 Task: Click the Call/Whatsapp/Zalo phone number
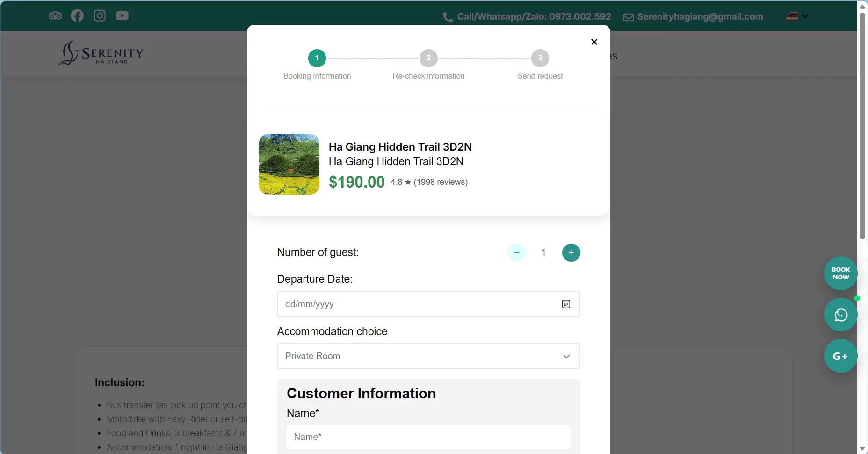pos(534,17)
